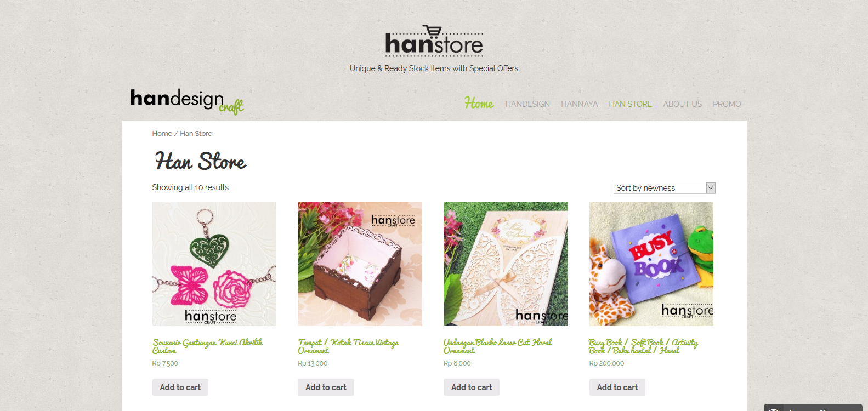Click the hanstore shopping cart logo

(434, 41)
